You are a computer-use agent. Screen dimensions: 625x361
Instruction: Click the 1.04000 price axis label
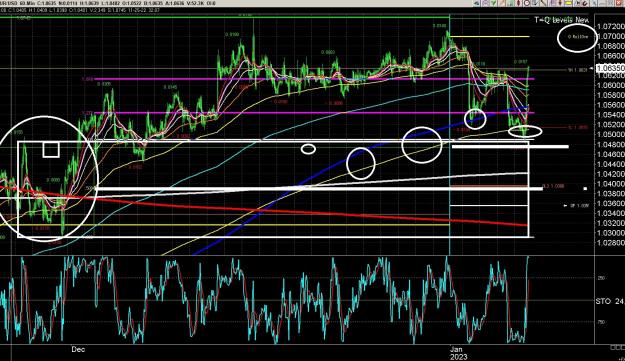coord(610,184)
